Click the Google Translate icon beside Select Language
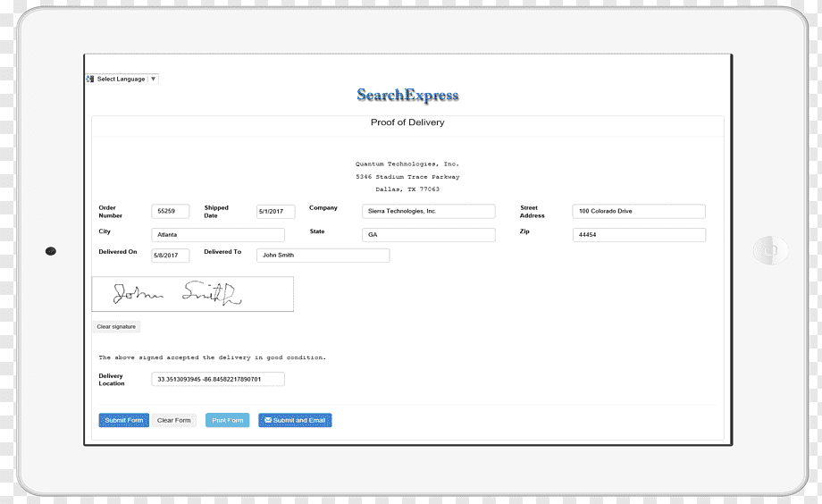Screen dimensions: 822x504 click(90, 80)
